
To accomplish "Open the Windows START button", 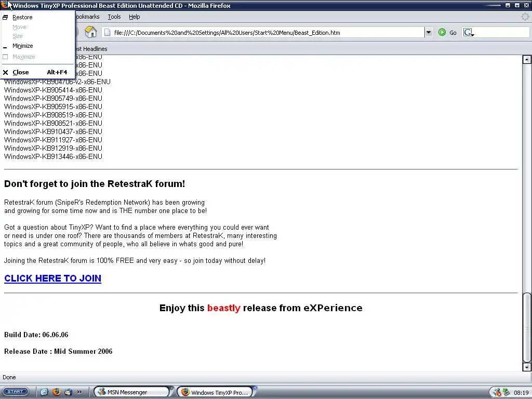I will click(x=15, y=392).
